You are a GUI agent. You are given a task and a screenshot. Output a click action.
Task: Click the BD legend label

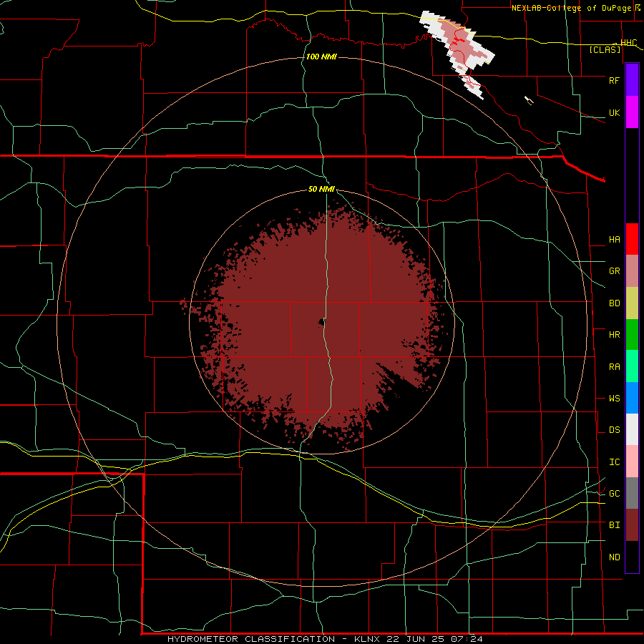614,303
